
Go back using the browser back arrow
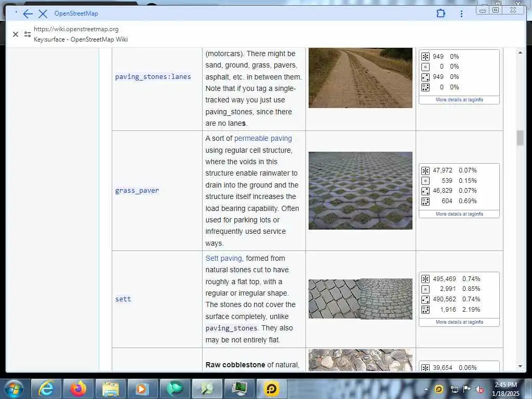28,14
